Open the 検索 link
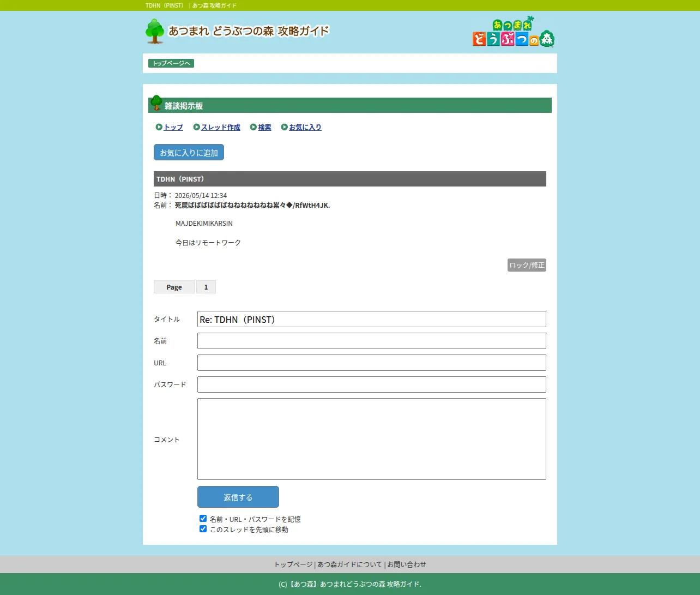The width and height of the screenshot is (700, 595). coord(264,127)
